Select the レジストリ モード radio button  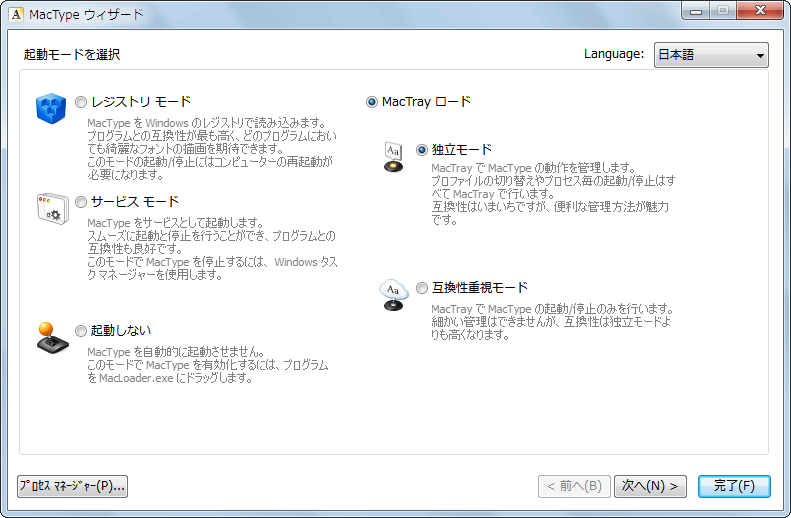[81, 102]
